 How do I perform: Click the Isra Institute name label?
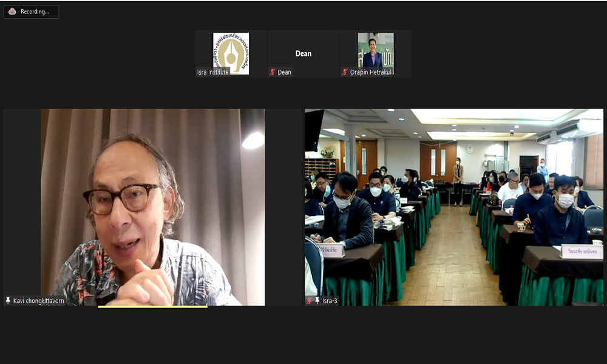212,72
